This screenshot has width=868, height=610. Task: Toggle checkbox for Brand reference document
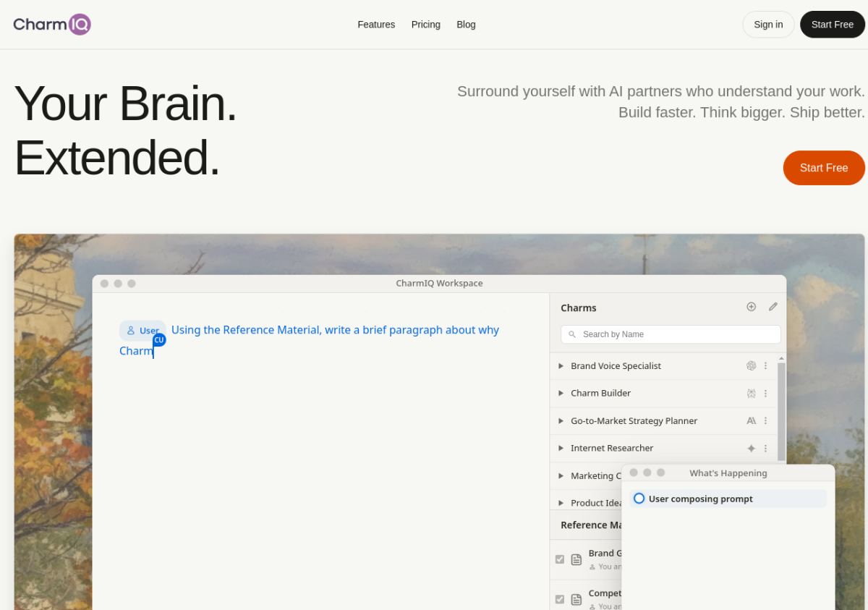[x=560, y=559]
